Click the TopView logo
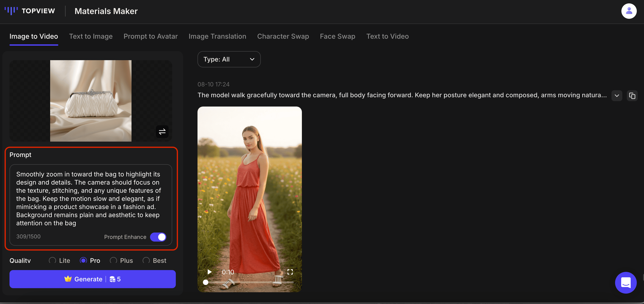 coord(30,11)
